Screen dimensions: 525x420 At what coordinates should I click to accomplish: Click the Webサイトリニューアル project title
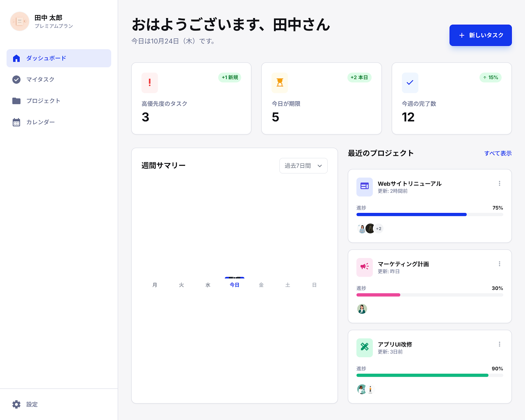pyautogui.click(x=409, y=183)
